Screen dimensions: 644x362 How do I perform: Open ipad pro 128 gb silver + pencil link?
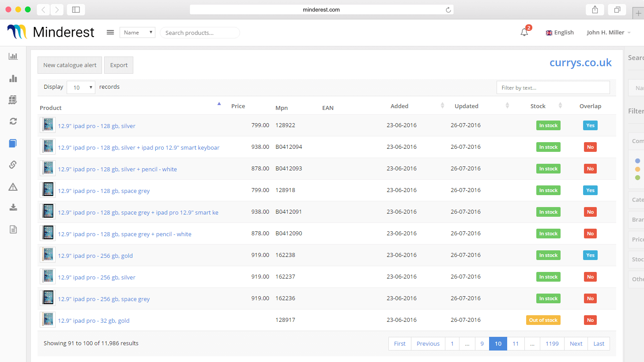pos(117,169)
